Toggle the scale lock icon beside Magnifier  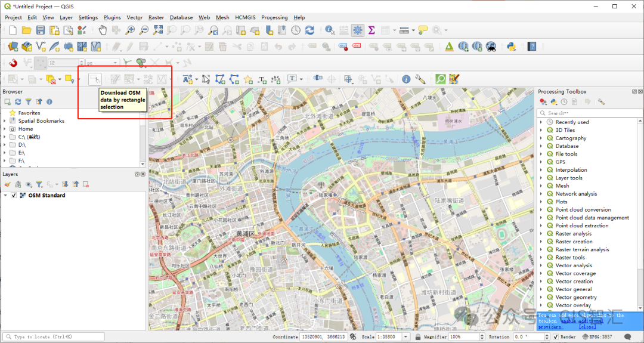click(417, 337)
